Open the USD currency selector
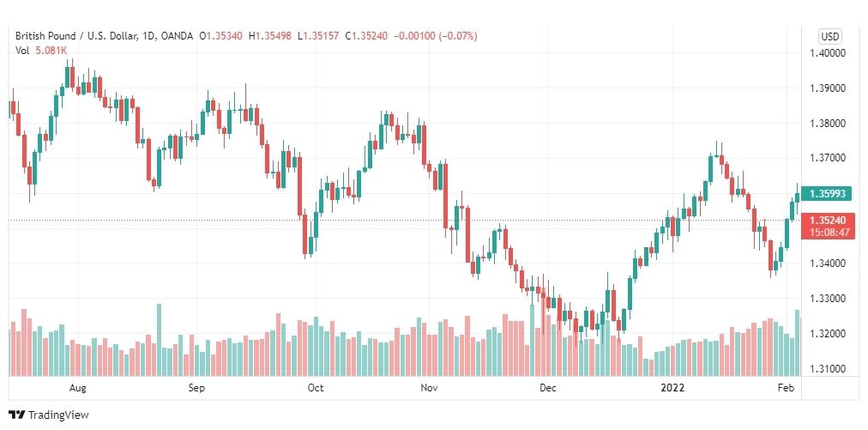This screenshot has width=868, height=430. (x=829, y=37)
